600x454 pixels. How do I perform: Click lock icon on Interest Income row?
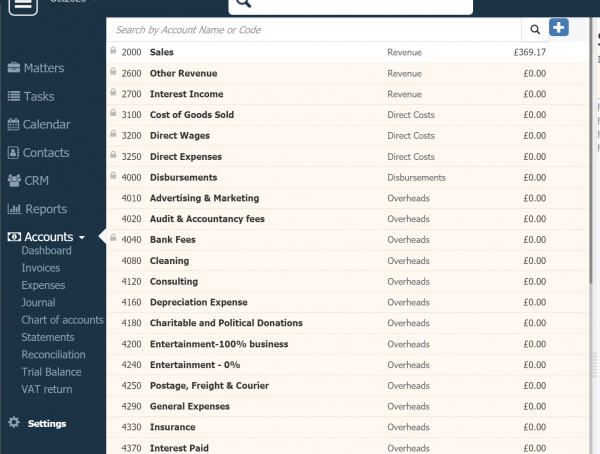[x=113, y=92]
